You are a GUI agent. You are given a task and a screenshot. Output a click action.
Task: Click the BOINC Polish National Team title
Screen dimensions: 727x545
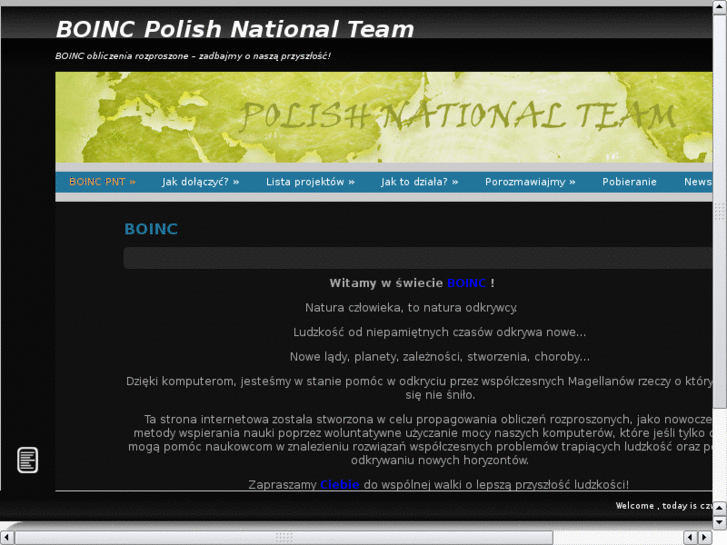pyautogui.click(x=235, y=29)
